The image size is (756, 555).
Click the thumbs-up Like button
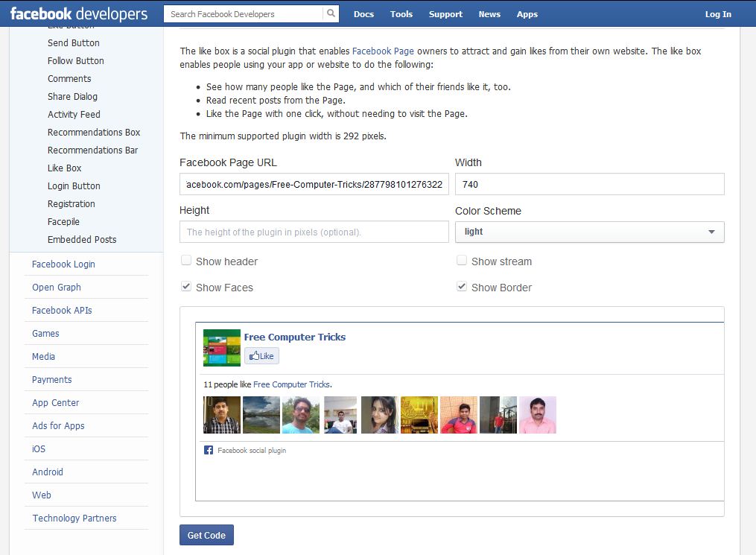(261, 356)
